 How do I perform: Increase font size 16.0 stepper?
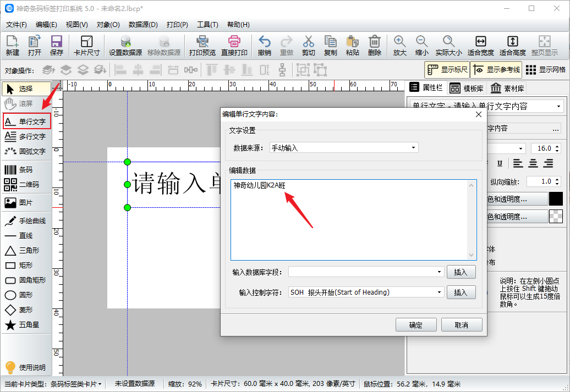point(557,146)
